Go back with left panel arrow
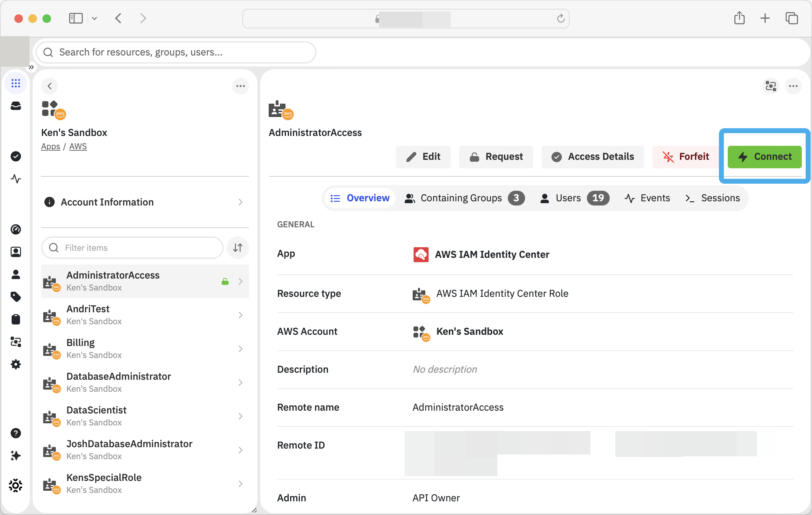 (x=50, y=86)
